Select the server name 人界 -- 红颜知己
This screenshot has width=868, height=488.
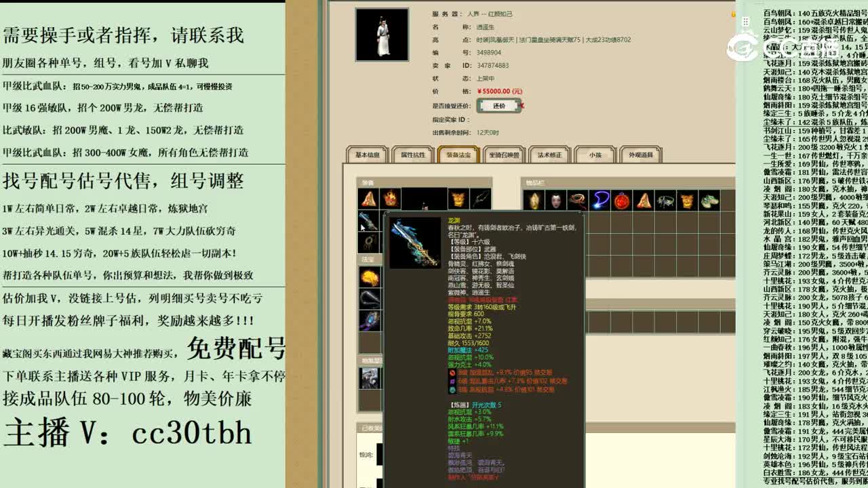tap(490, 14)
